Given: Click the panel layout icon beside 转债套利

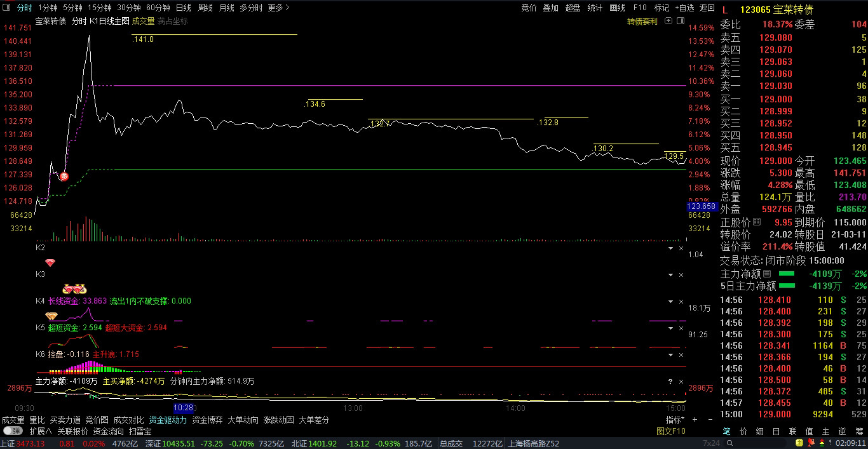Looking at the screenshot, I should pyautogui.click(x=681, y=21).
